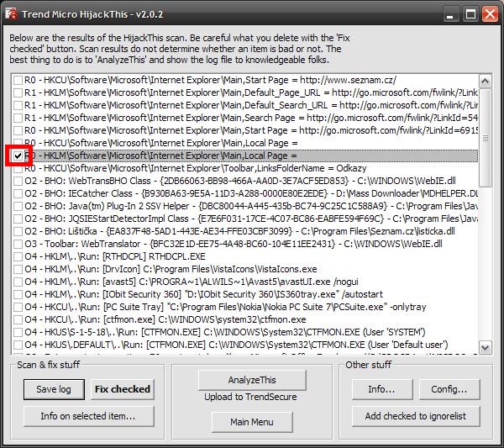Check the Lištička BHO entry
The width and height of the screenshot is (504, 448).
[18, 231]
